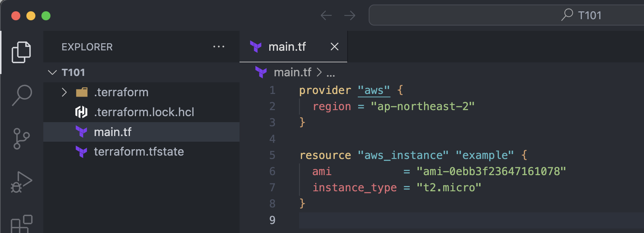This screenshot has width=644, height=233.
Task: Open the Source Control view
Action: tap(21, 139)
